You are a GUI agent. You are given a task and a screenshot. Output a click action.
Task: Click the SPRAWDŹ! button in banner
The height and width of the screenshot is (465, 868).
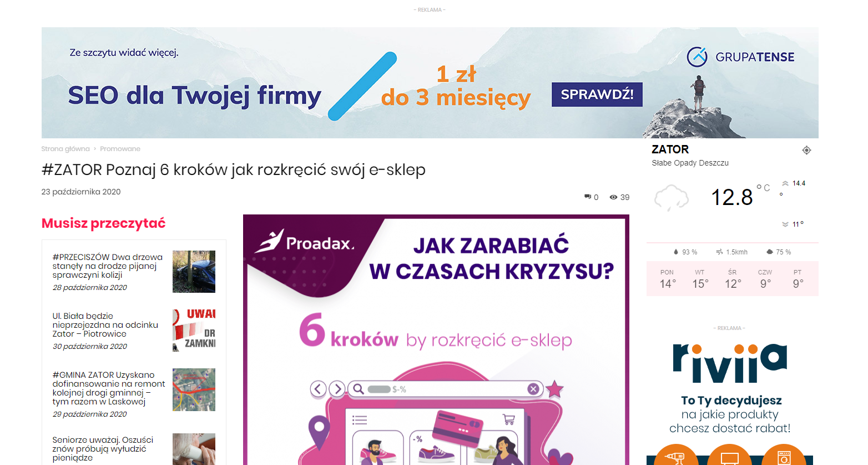coord(597,94)
